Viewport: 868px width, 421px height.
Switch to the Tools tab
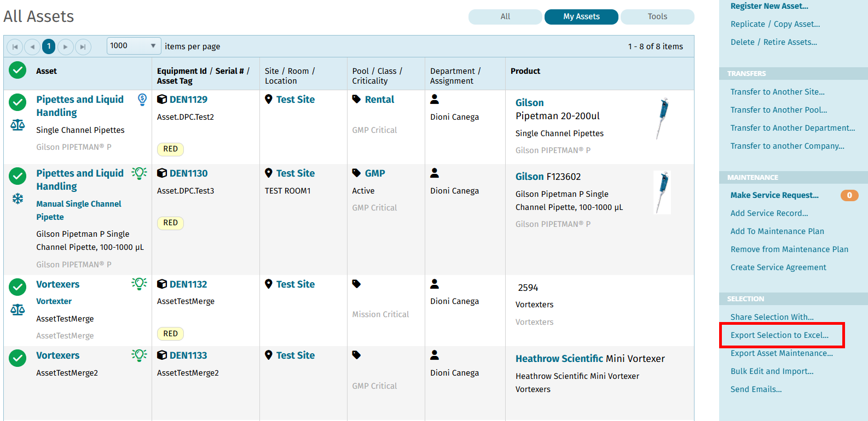[x=657, y=17]
